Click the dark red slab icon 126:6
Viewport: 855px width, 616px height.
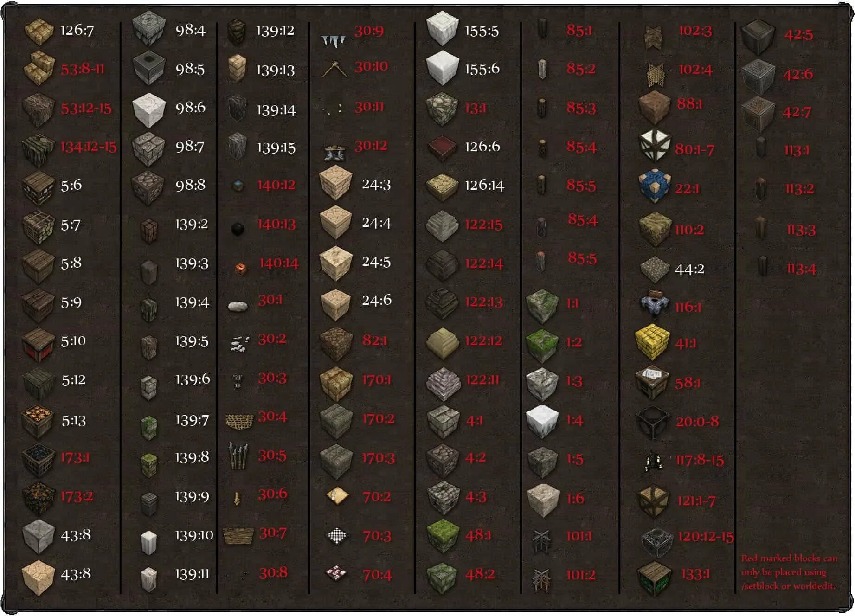[442, 147]
